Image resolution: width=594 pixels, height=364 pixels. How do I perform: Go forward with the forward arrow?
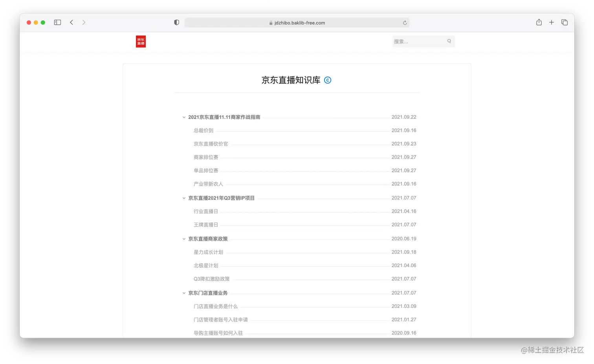click(x=84, y=22)
